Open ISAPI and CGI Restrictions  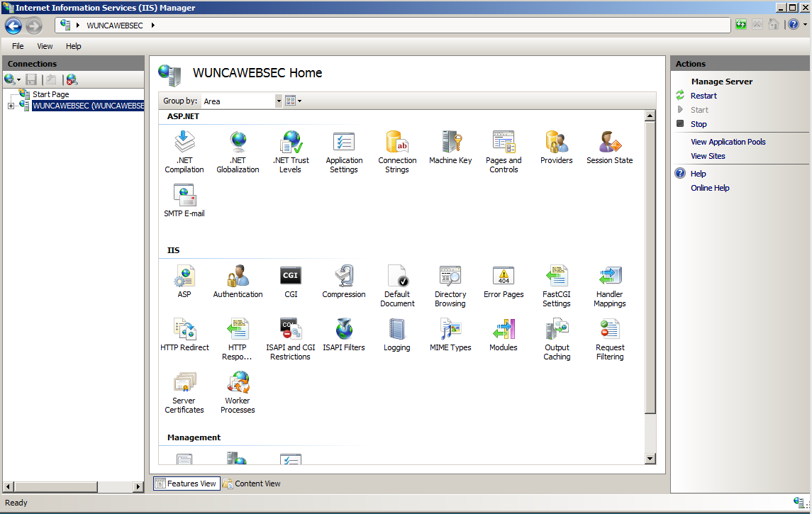click(291, 338)
